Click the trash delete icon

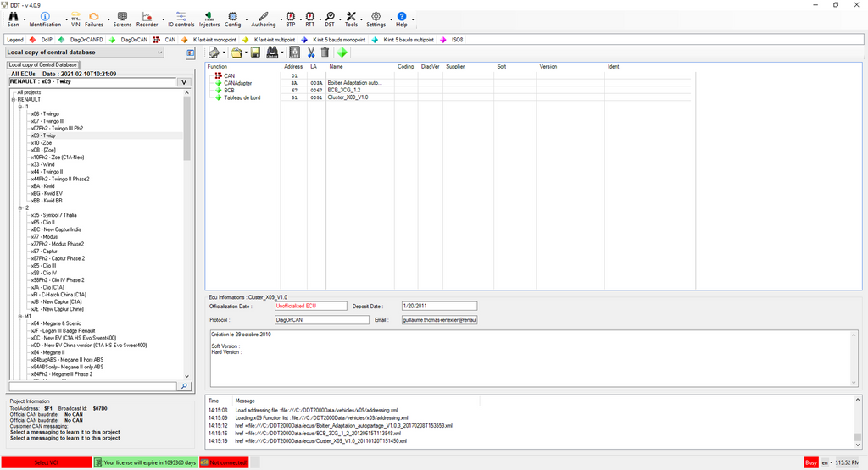(x=325, y=53)
